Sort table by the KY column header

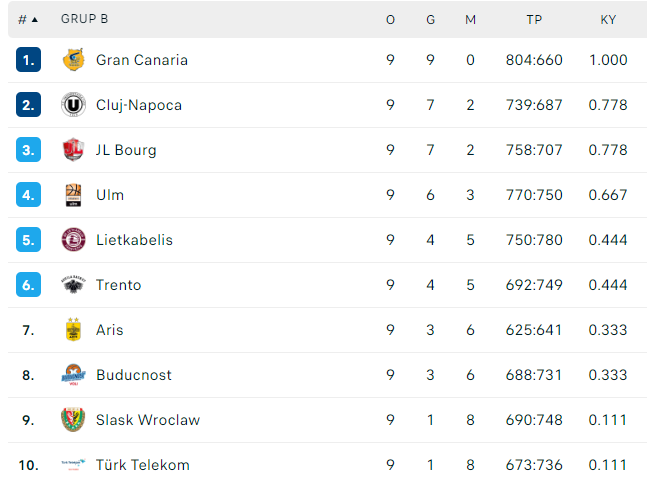tap(608, 19)
